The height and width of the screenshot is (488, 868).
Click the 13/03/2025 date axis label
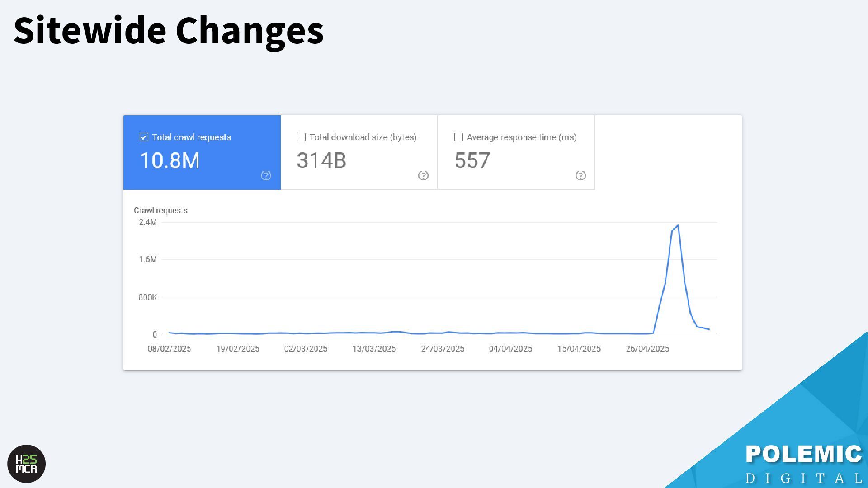coord(374,349)
